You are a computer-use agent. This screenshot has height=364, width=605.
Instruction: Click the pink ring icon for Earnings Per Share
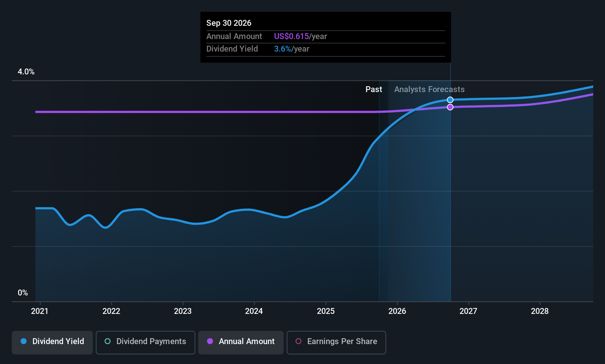[x=299, y=342]
